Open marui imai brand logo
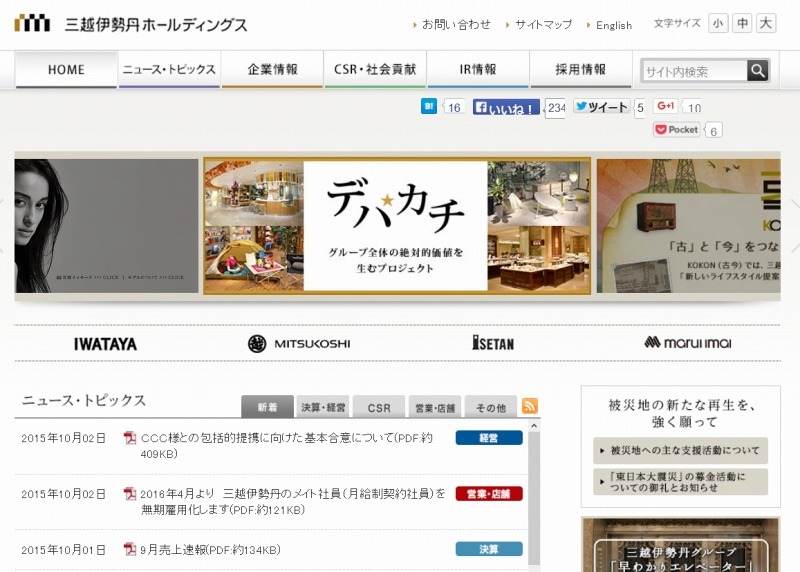The image size is (800, 572). (688, 342)
